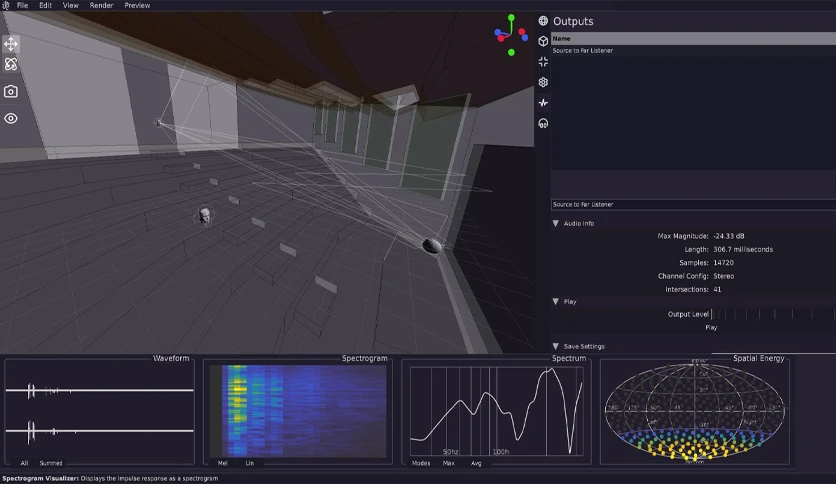Switch waveform view to Summed

51,463
